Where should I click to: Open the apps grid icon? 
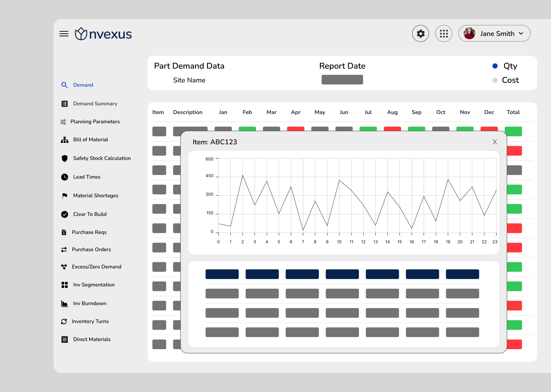pyautogui.click(x=444, y=34)
